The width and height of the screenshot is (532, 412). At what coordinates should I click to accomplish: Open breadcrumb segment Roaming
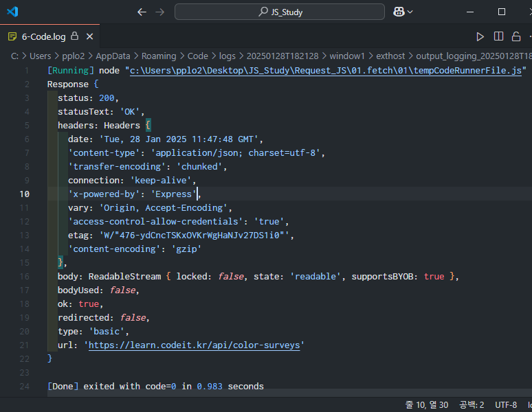coord(159,56)
